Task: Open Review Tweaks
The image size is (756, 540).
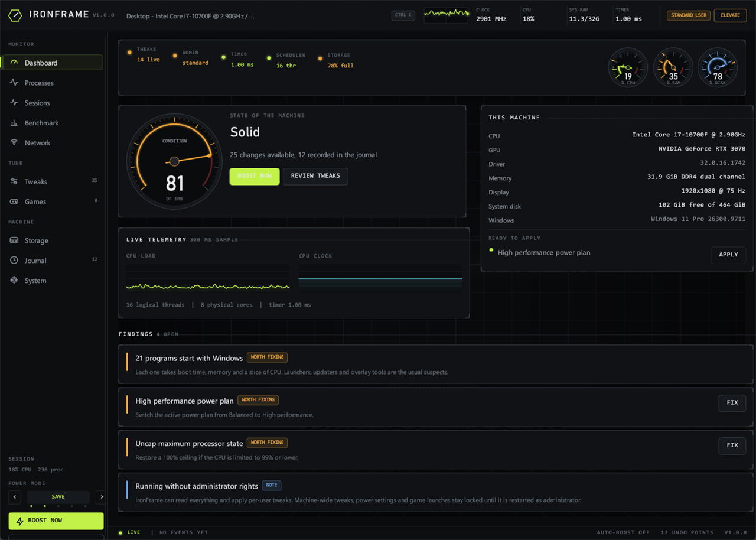Action: pos(315,176)
